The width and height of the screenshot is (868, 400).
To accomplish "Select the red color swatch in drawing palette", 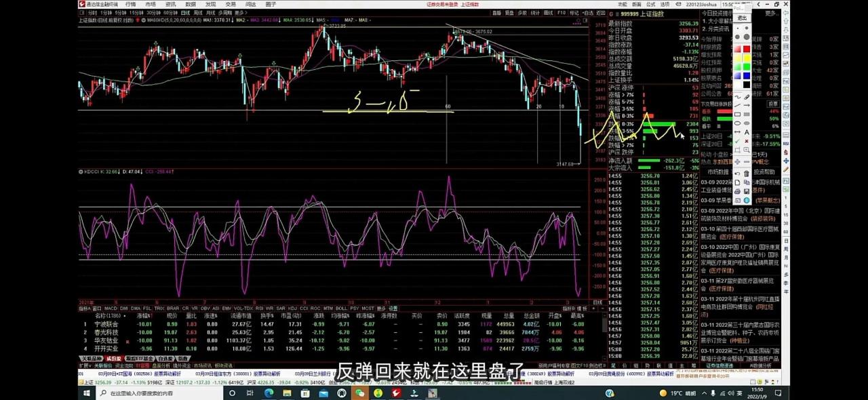I will pyautogui.click(x=746, y=49).
